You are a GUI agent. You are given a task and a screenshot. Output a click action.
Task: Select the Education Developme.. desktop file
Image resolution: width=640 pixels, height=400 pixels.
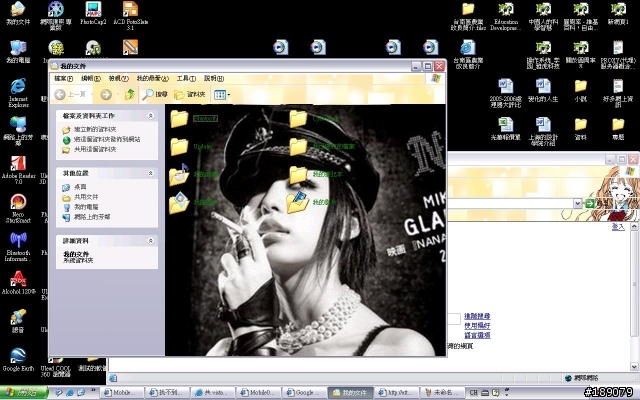click(x=506, y=16)
